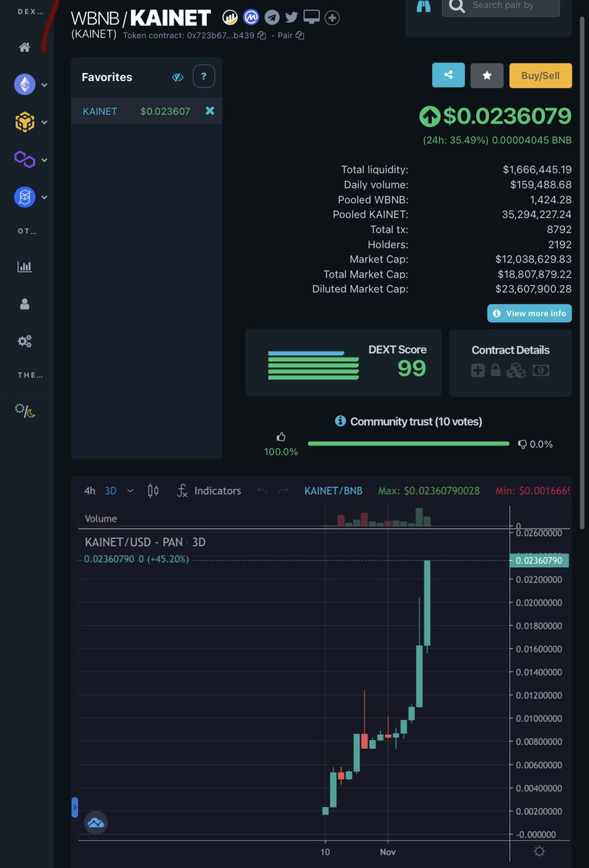This screenshot has width=589, height=868.
Task: Click the Volume indicator label
Action: 101,519
